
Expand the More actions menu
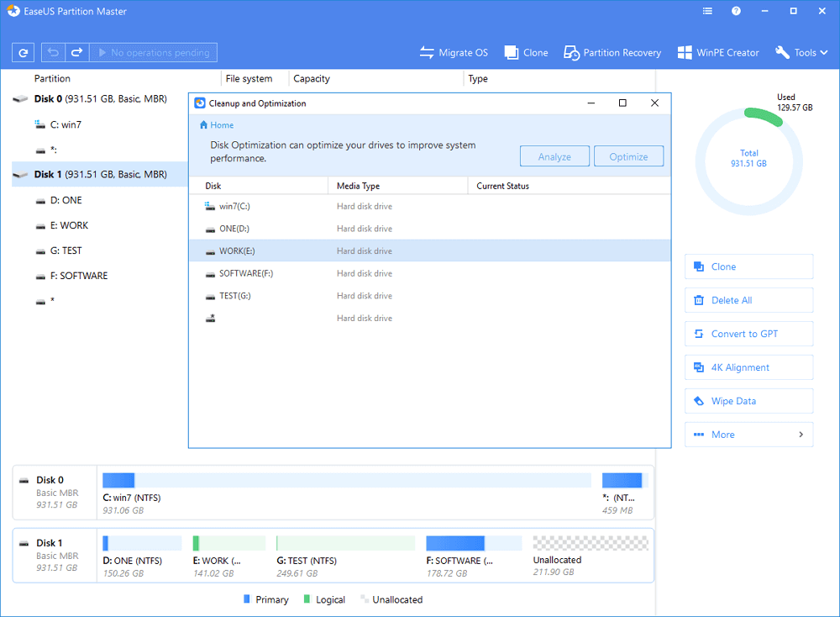(749, 435)
